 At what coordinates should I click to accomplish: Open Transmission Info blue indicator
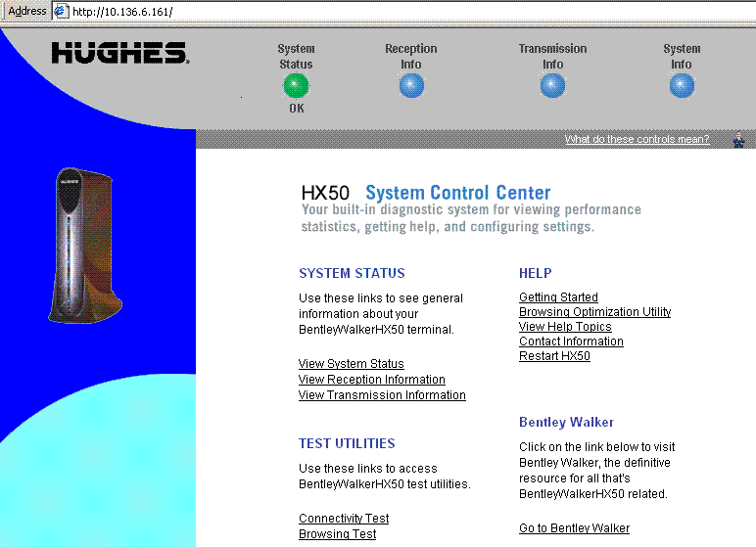coord(552,86)
